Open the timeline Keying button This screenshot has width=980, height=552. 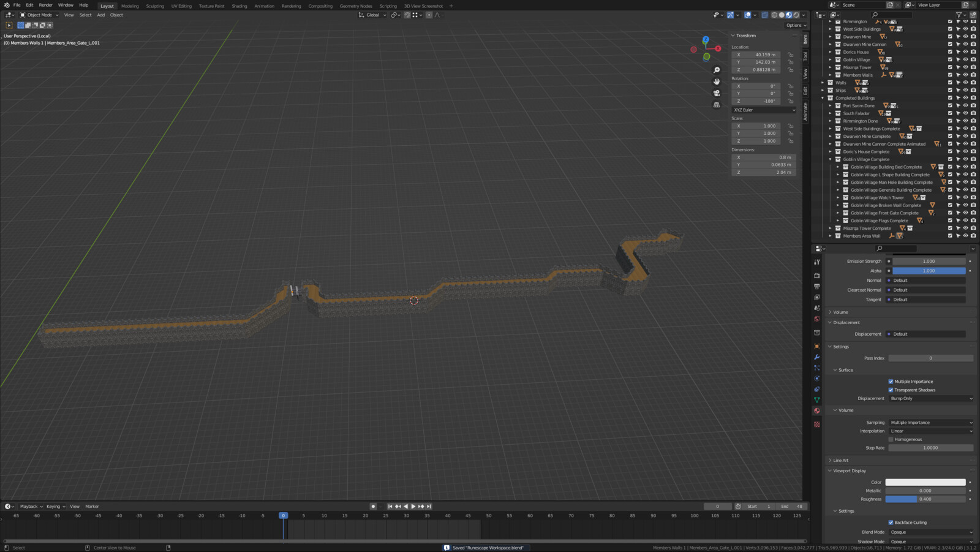pyautogui.click(x=55, y=507)
